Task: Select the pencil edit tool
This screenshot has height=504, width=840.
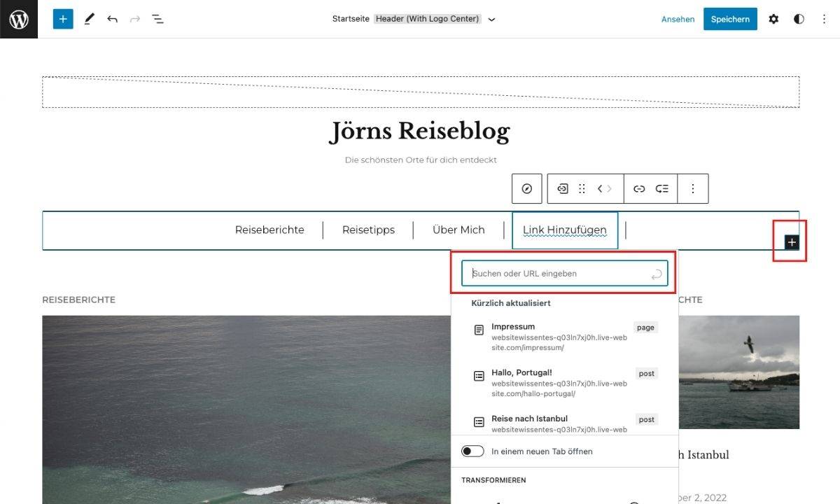Action: [x=89, y=19]
